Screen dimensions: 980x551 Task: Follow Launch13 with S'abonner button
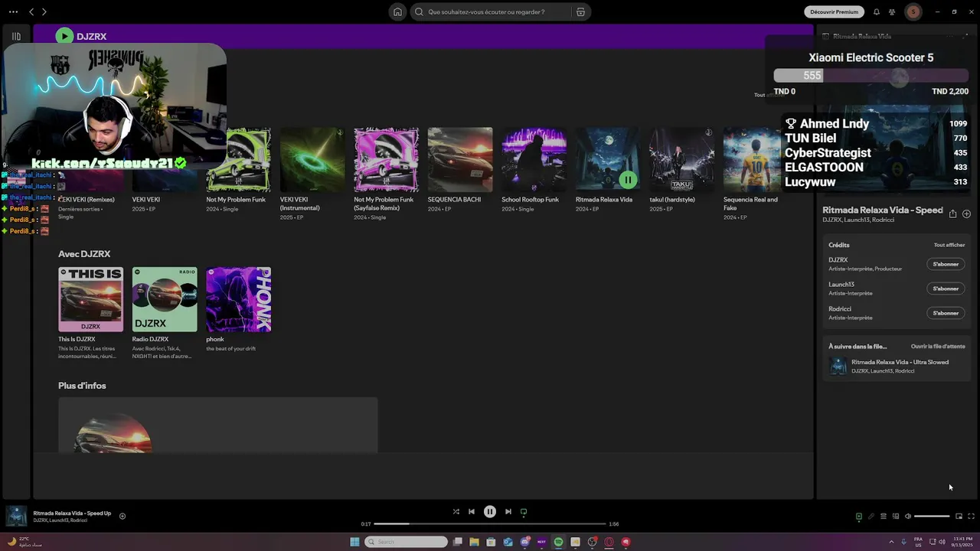(x=946, y=289)
